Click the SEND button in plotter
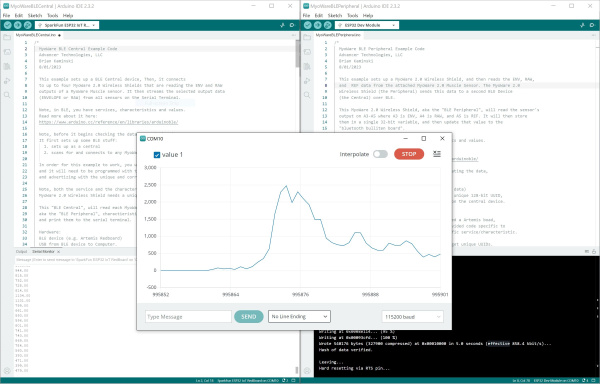 tap(248, 317)
